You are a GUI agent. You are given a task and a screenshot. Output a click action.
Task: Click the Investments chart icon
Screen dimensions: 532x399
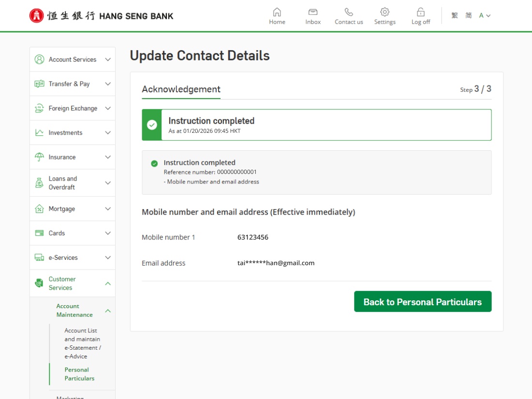pyautogui.click(x=39, y=132)
